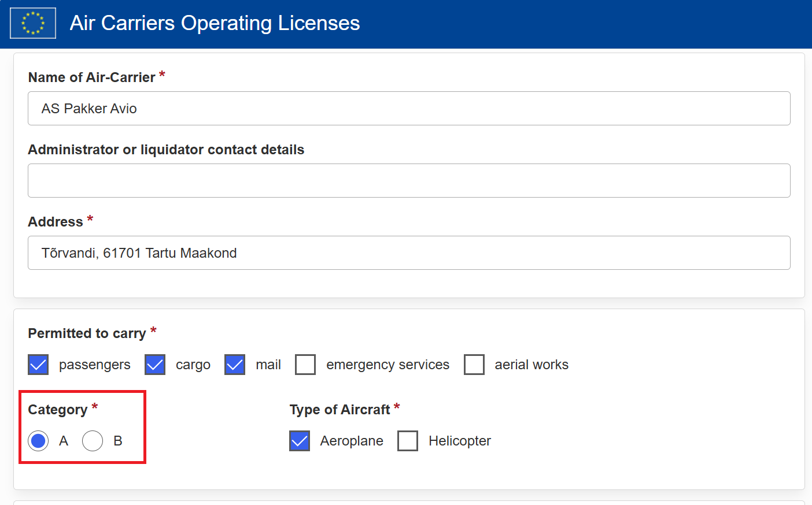Click the 'Name of Air-Carrier' label text
Screen dimensions: 812x505
click(91, 77)
